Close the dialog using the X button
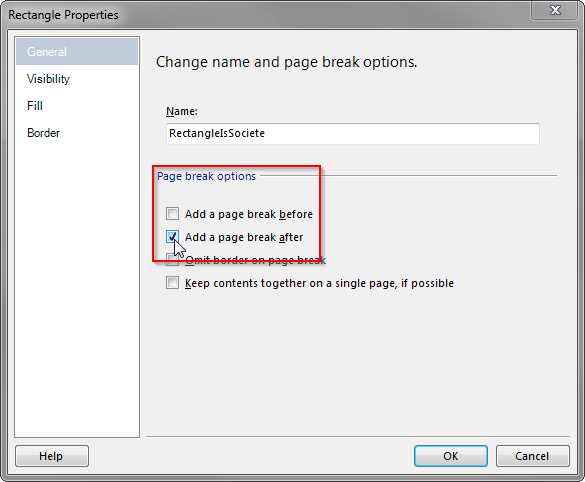 point(555,10)
